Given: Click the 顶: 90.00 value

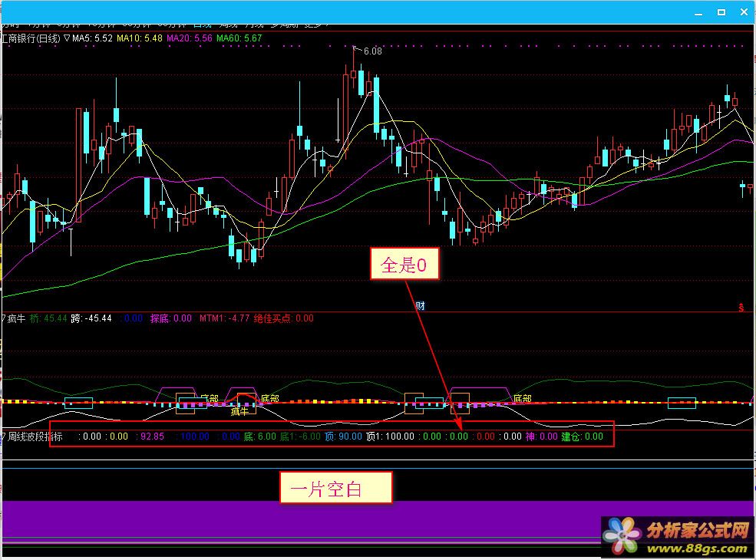Looking at the screenshot, I should [343, 436].
